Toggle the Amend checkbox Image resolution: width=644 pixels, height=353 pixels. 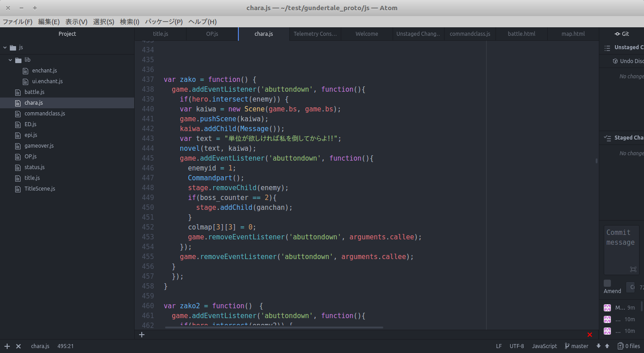click(x=607, y=283)
